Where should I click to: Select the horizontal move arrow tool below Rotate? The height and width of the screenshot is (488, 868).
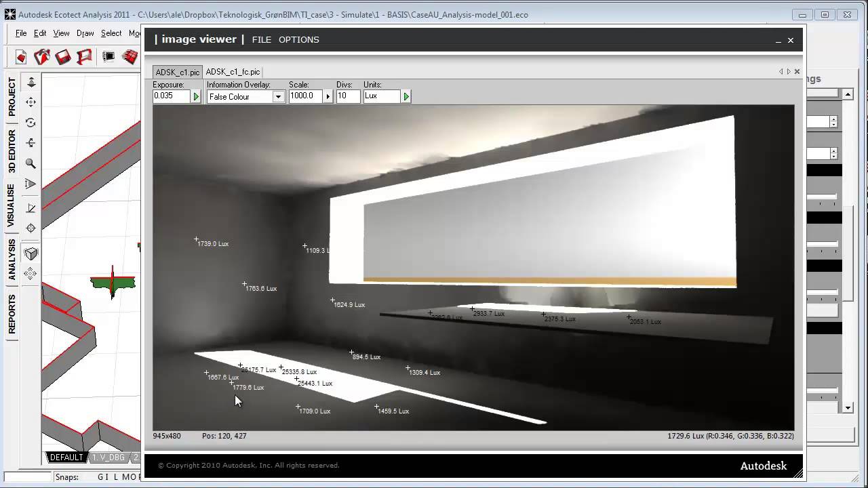[x=31, y=143]
